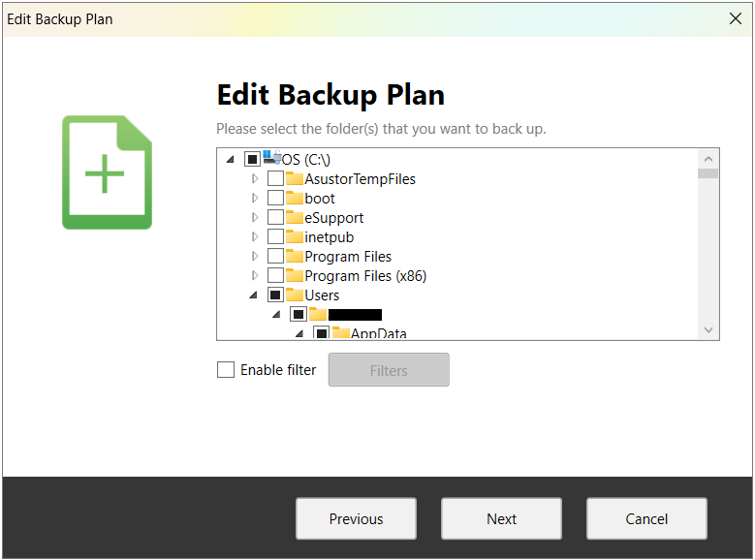The height and width of the screenshot is (560, 755).
Task: Tick the Program Files checkbox
Action: pyautogui.click(x=276, y=256)
